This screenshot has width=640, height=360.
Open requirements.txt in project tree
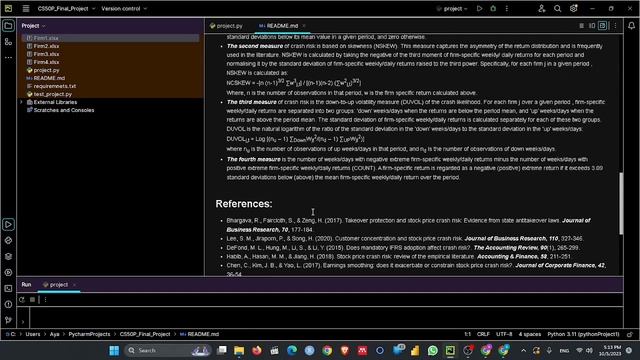click(x=54, y=86)
